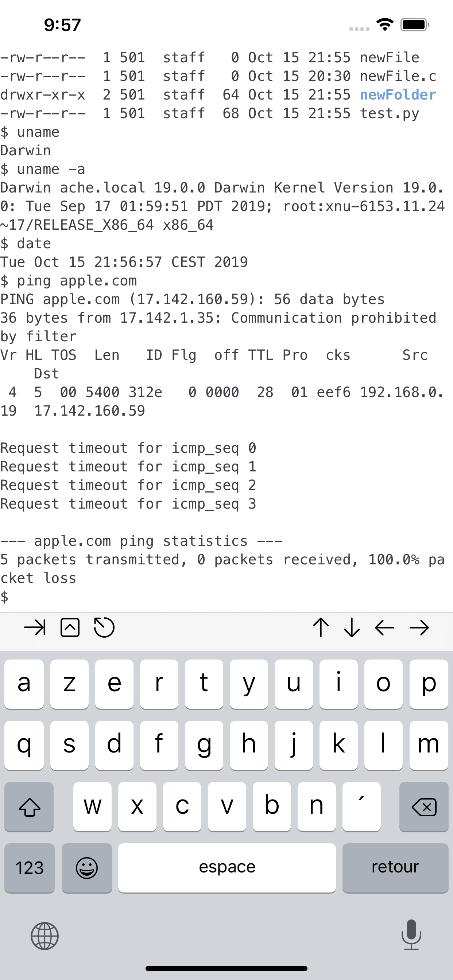Open the emoji keyboard
The image size is (453, 980).
coord(87,868)
